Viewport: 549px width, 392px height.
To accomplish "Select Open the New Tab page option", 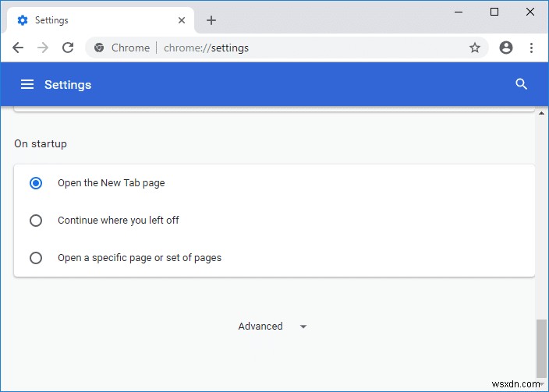I will pos(36,183).
